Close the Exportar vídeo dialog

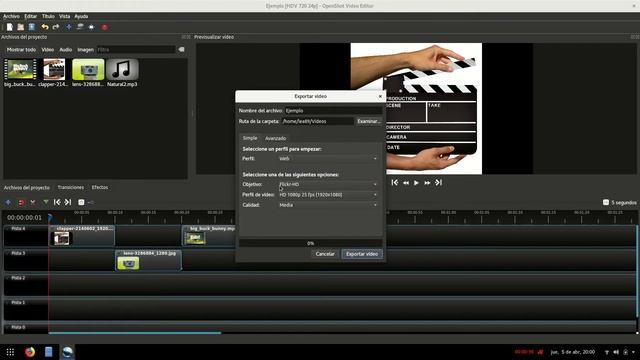click(380, 96)
